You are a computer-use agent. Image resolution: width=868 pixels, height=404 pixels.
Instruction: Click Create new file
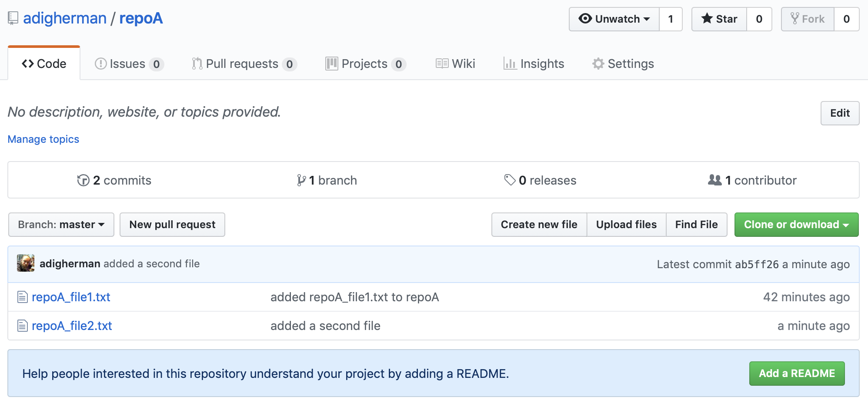pos(539,225)
